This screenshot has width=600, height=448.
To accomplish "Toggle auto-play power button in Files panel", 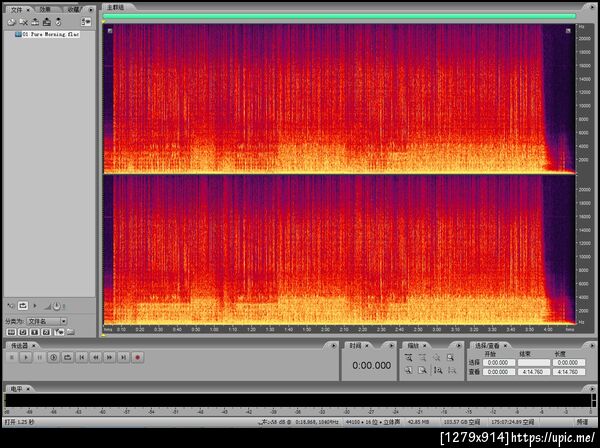I will (57, 306).
